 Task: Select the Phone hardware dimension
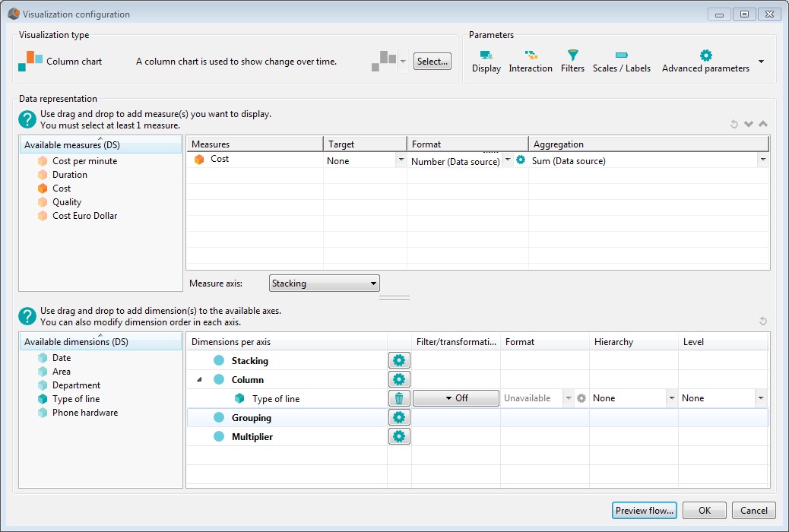tap(84, 412)
